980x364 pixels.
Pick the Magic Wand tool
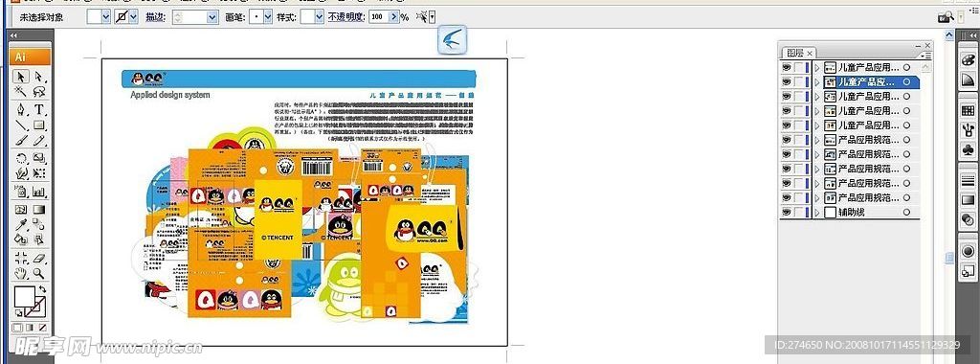pyautogui.click(x=21, y=92)
